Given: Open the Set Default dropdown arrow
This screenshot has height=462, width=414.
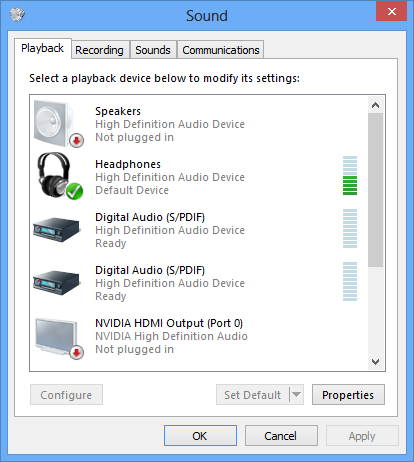Looking at the screenshot, I should 296,395.
